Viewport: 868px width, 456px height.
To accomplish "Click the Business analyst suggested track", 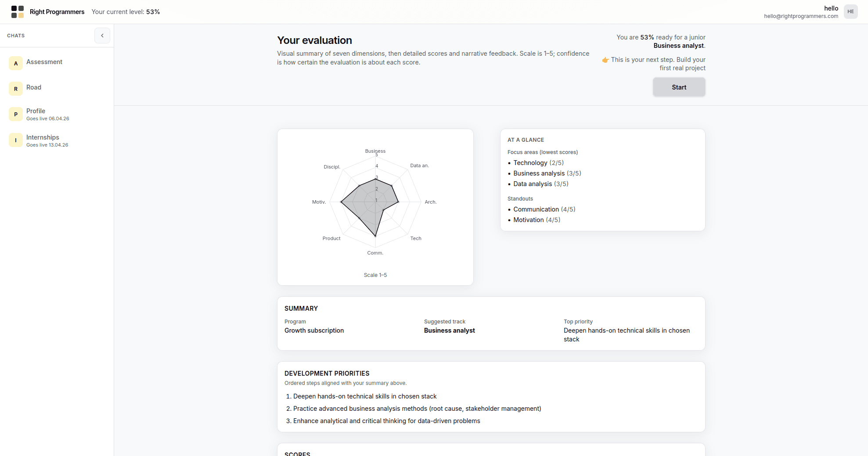I will click(x=449, y=330).
